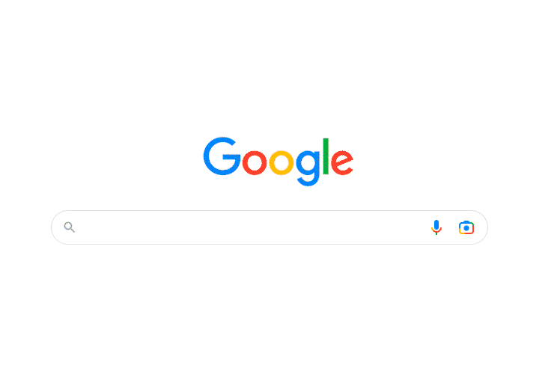Click the rounded search bar border area
The image size is (560, 392).
point(270,211)
